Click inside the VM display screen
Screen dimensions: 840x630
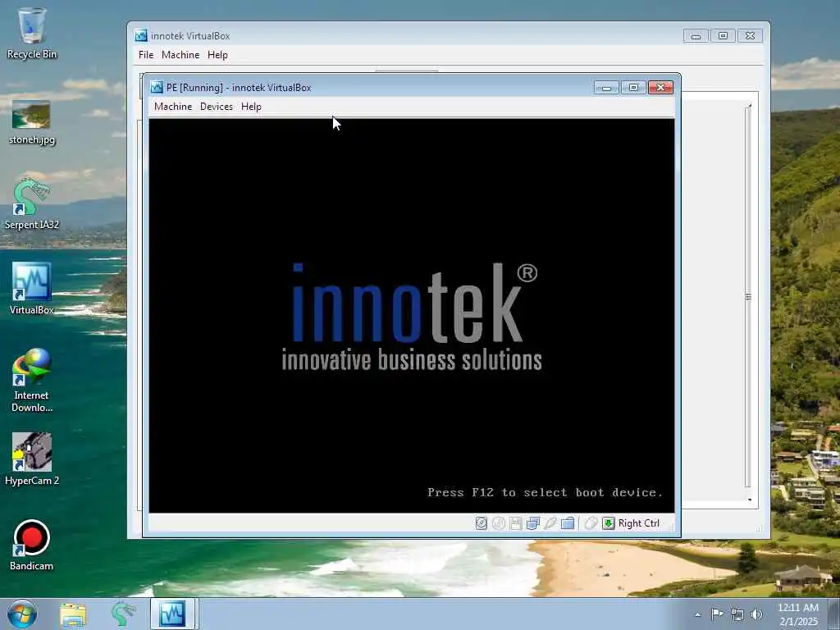412,316
